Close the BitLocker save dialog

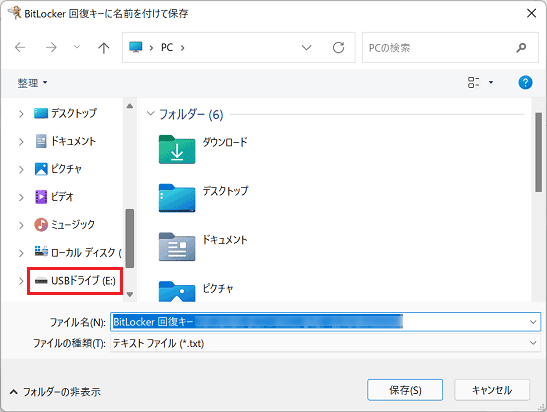(x=531, y=13)
